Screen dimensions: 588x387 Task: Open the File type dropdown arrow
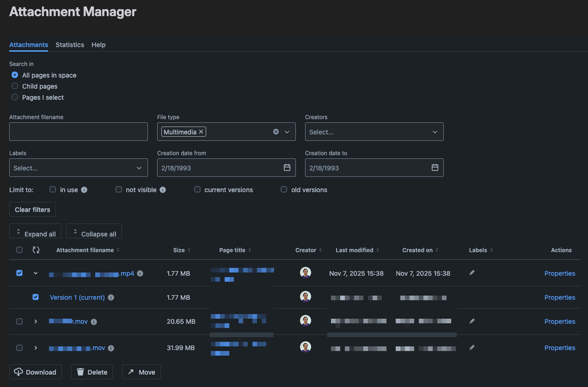pos(287,132)
